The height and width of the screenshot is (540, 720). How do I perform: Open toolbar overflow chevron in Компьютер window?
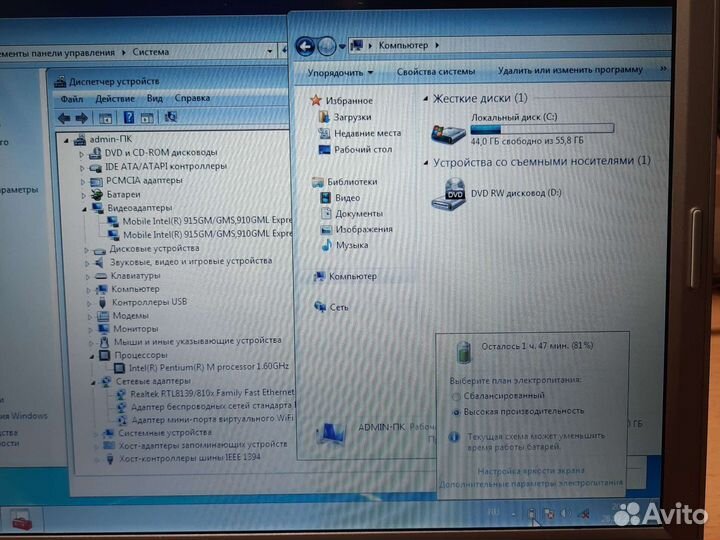click(663, 69)
